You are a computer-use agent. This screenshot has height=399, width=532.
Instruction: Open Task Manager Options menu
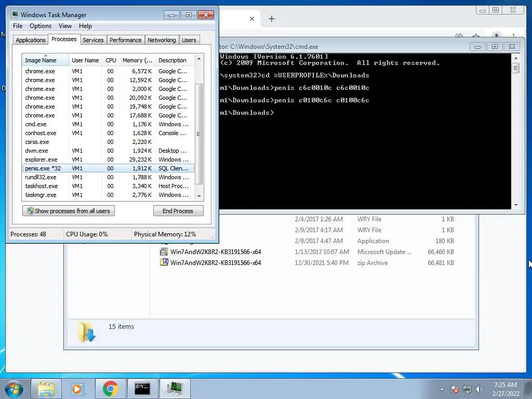pyautogui.click(x=41, y=26)
